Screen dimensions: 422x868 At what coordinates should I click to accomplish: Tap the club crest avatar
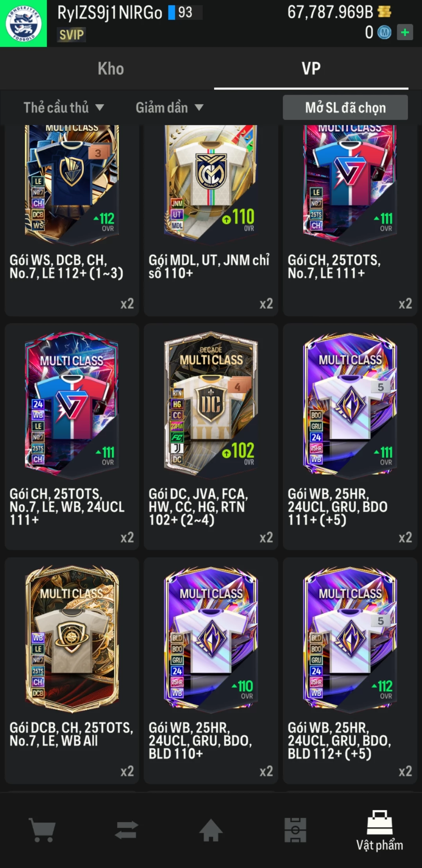23,23
